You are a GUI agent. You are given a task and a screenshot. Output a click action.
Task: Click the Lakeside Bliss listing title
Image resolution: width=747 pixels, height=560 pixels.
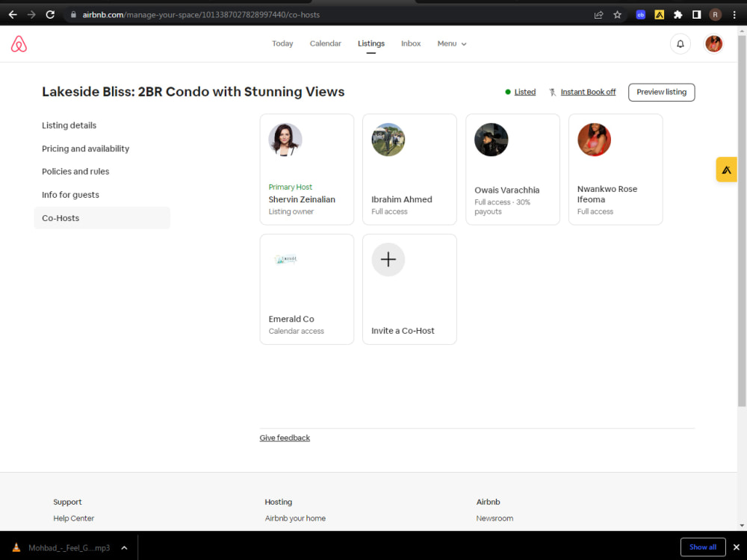point(193,91)
